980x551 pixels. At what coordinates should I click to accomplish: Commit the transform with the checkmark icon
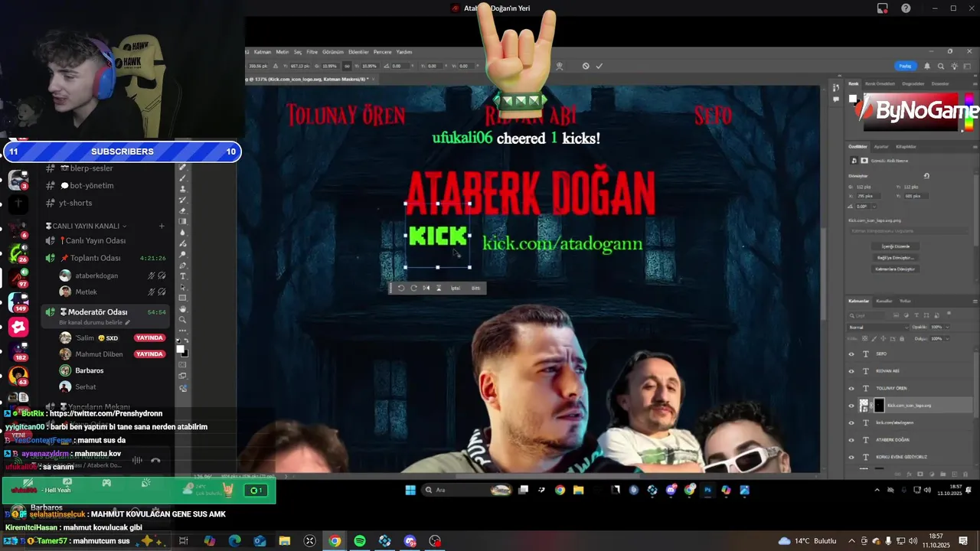[x=599, y=66]
